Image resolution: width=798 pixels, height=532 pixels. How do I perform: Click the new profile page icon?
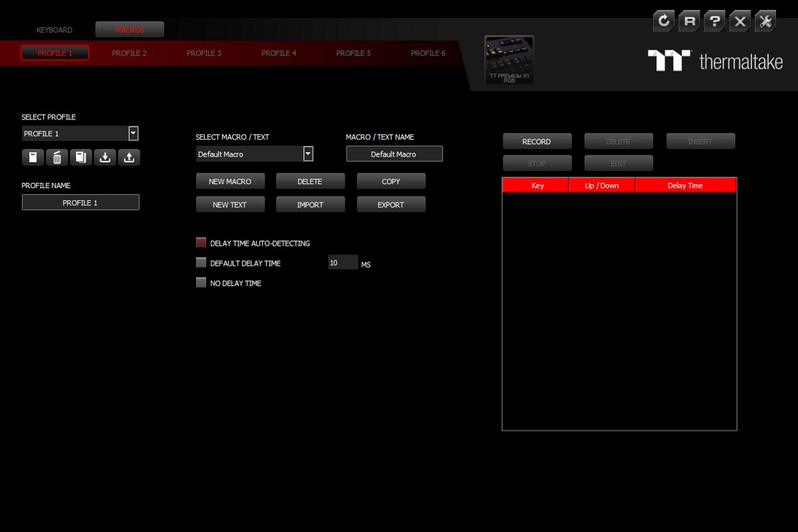click(x=33, y=158)
